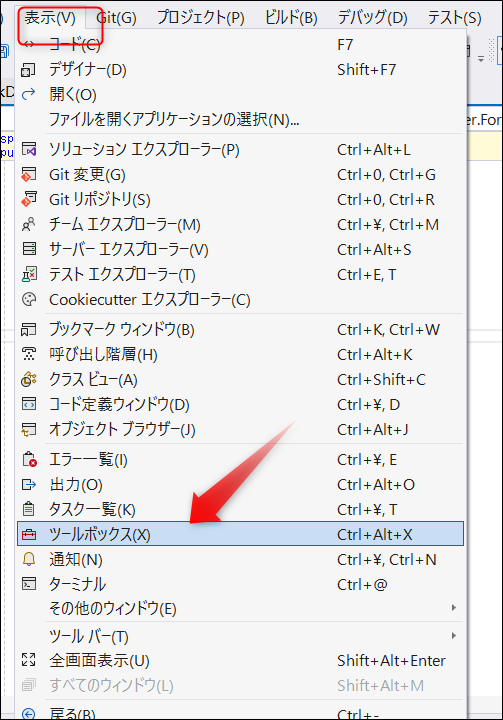Click the Shift+F7 shortcut text
This screenshot has width=503, height=720.
[367, 70]
